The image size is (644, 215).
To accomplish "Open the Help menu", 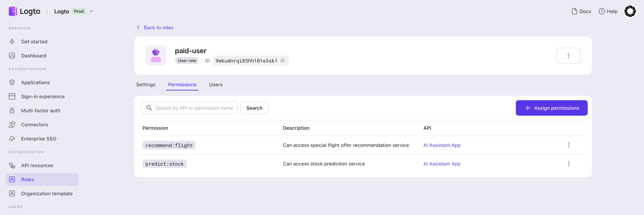I will point(608,11).
